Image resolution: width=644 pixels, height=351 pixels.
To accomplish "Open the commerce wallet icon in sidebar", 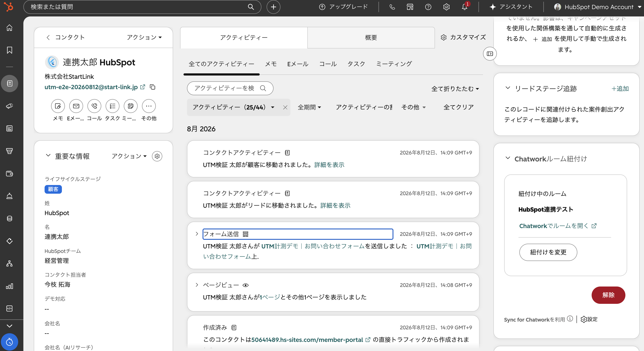I will pyautogui.click(x=10, y=174).
